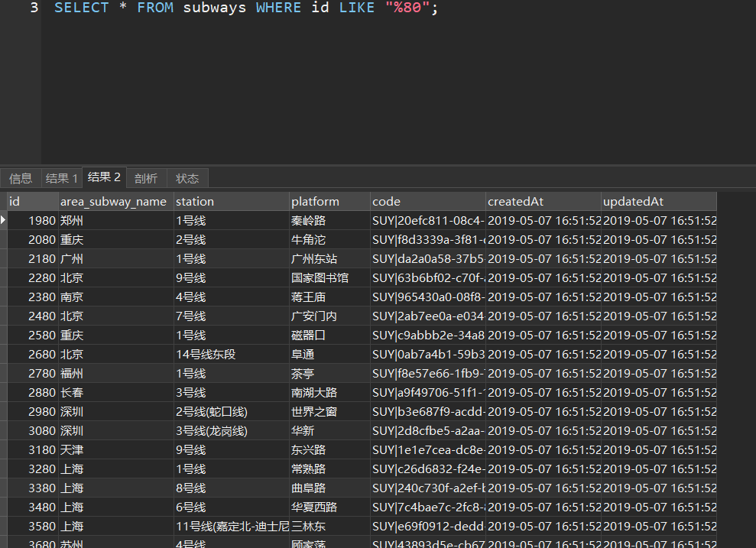Screen dimensions: 756x548
Task: Open the 剖析 tab
Action: coord(146,178)
